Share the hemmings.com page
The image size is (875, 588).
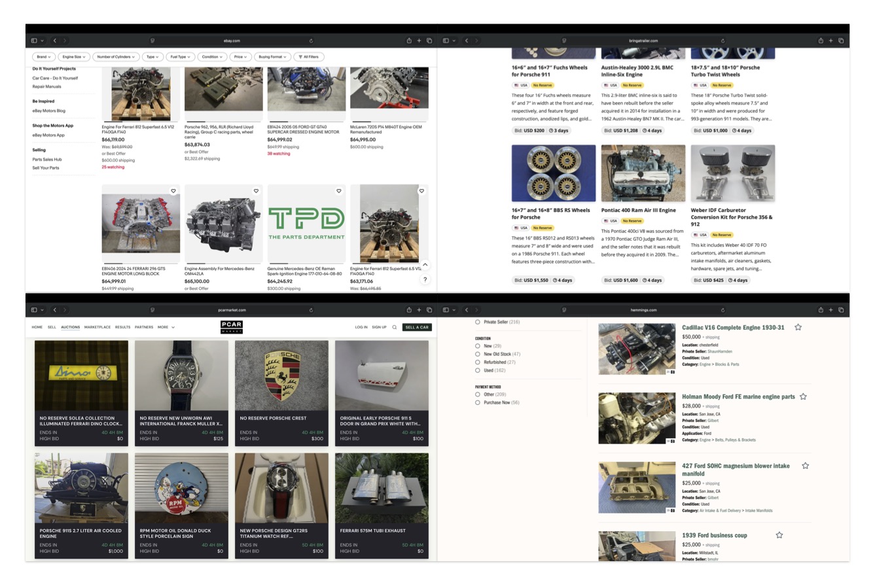pyautogui.click(x=821, y=310)
